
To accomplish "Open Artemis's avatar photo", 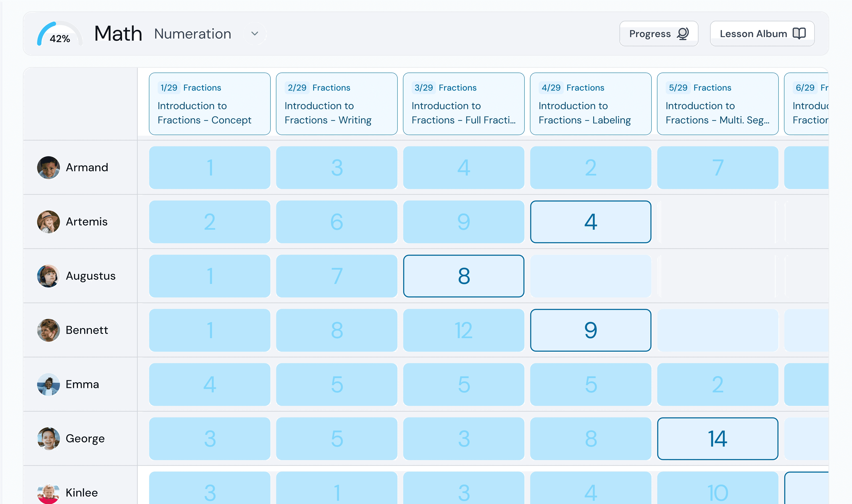I will (x=48, y=222).
